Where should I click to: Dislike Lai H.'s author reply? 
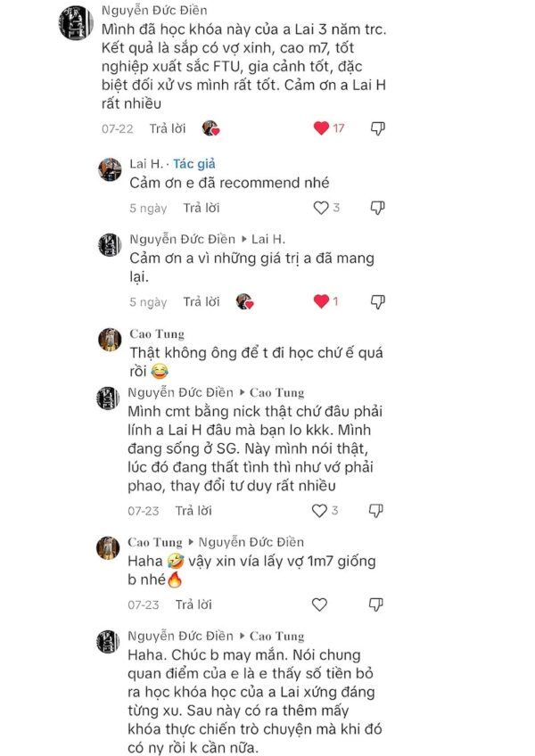coord(377,208)
